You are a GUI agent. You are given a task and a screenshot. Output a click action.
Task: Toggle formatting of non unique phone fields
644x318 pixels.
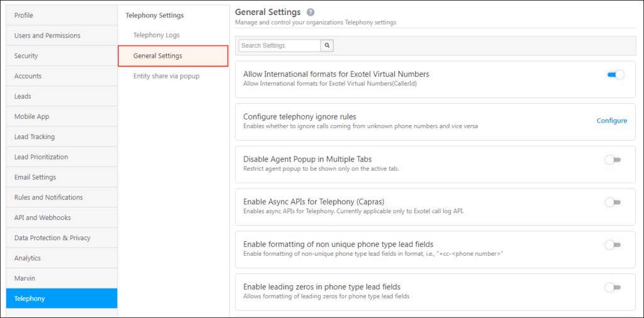(613, 244)
